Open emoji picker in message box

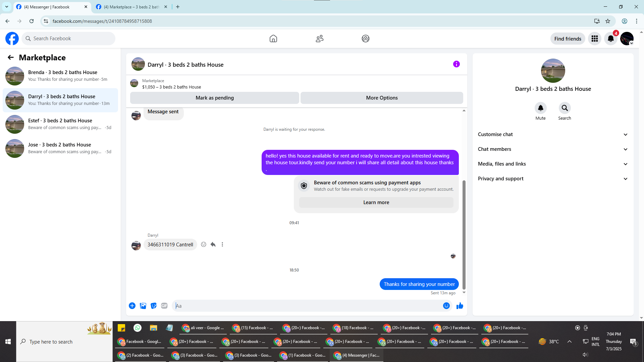pos(446,306)
